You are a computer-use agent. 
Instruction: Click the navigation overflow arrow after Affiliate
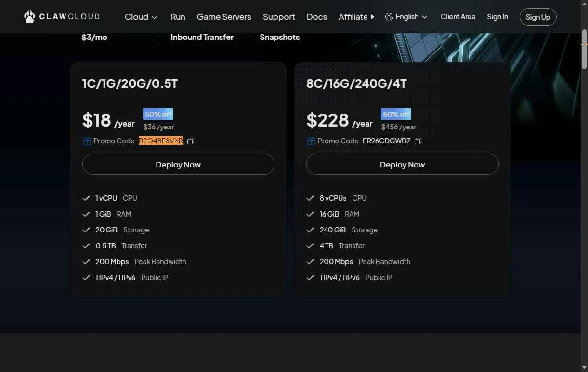pyautogui.click(x=372, y=17)
